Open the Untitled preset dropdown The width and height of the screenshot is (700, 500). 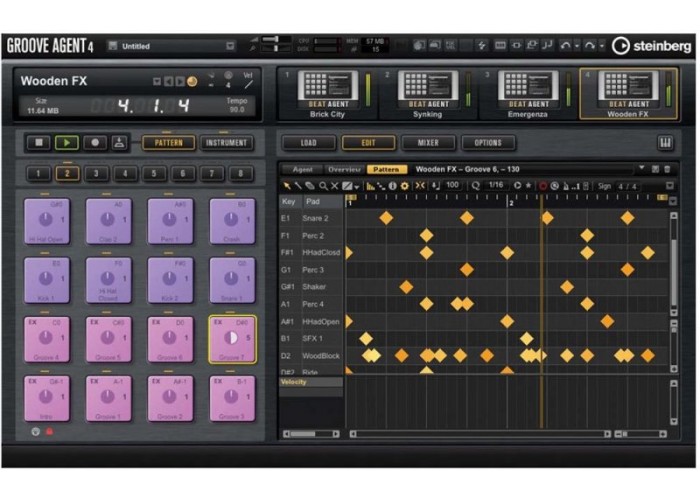[x=230, y=46]
